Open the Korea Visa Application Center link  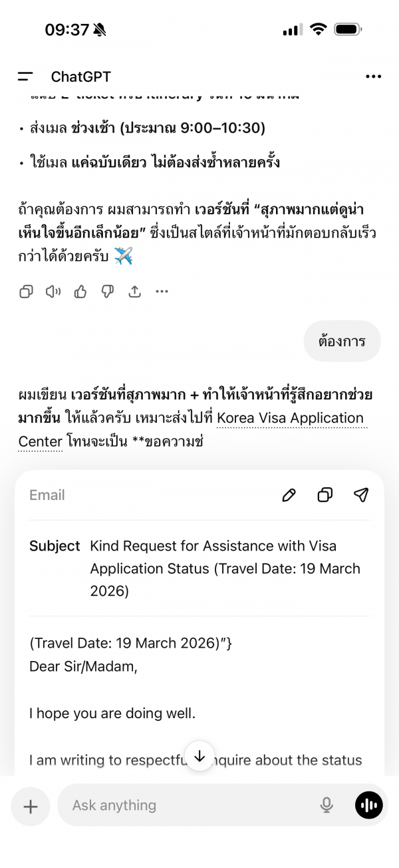click(x=290, y=418)
